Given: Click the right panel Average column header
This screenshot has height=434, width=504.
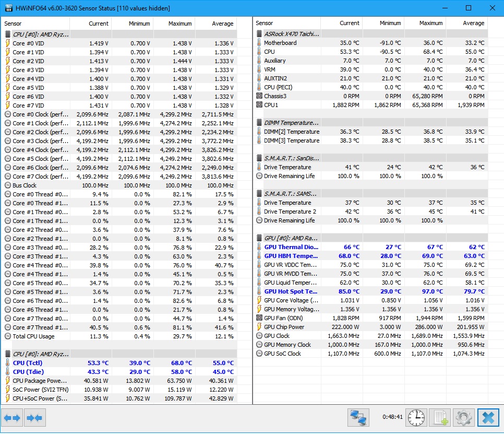Looking at the screenshot, I should click(467, 23).
